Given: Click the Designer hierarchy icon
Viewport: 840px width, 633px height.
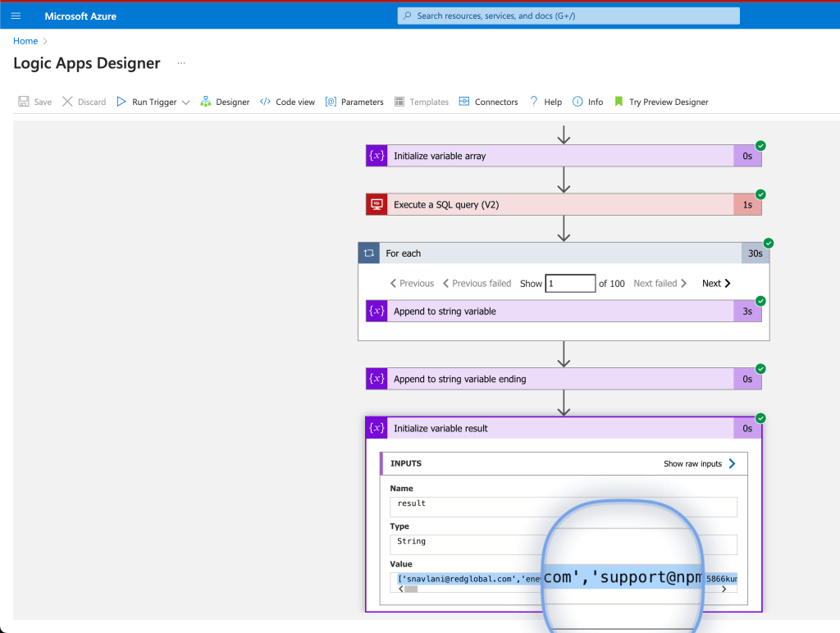Looking at the screenshot, I should pos(206,102).
